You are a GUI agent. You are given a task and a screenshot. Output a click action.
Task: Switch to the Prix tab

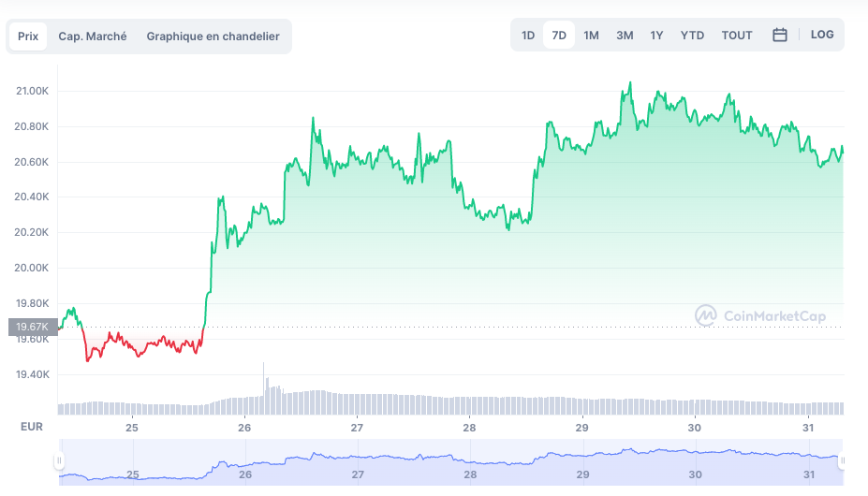(28, 36)
